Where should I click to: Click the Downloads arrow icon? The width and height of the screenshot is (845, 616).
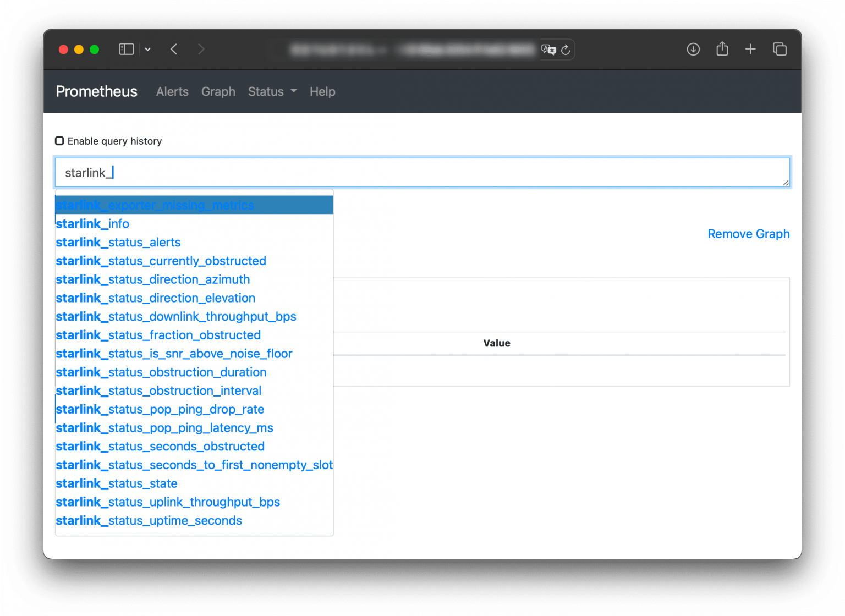click(693, 49)
